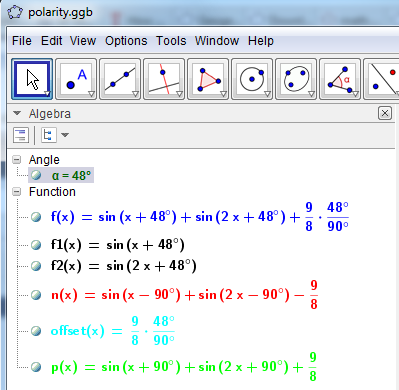Open the Edit menu
The height and width of the screenshot is (390, 399).
point(51,41)
